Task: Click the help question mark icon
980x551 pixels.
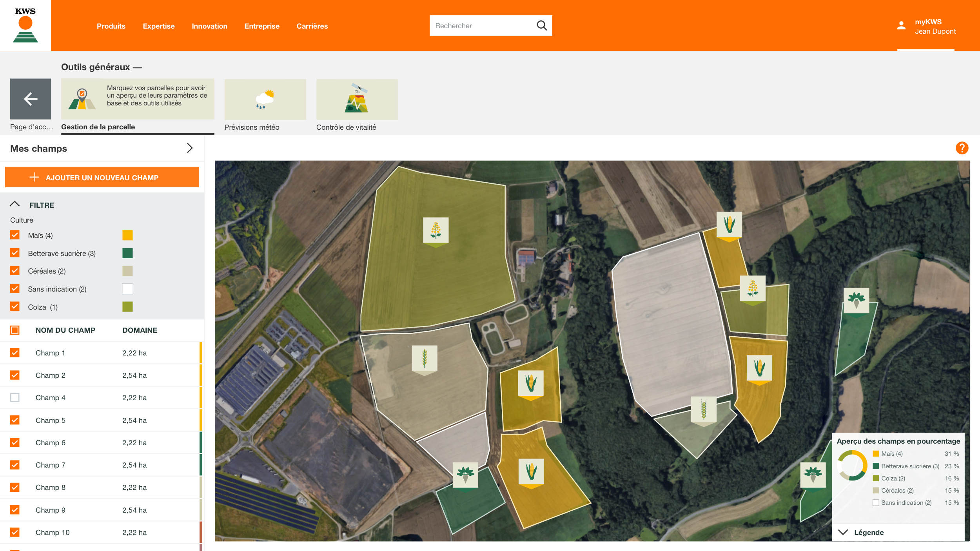Action: tap(962, 148)
